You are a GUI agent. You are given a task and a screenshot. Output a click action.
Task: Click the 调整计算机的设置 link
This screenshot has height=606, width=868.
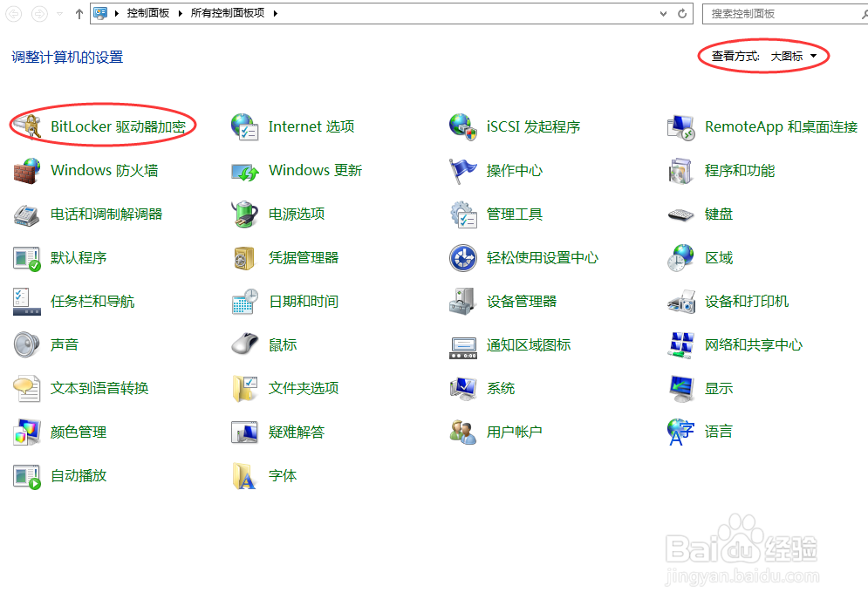(66, 56)
